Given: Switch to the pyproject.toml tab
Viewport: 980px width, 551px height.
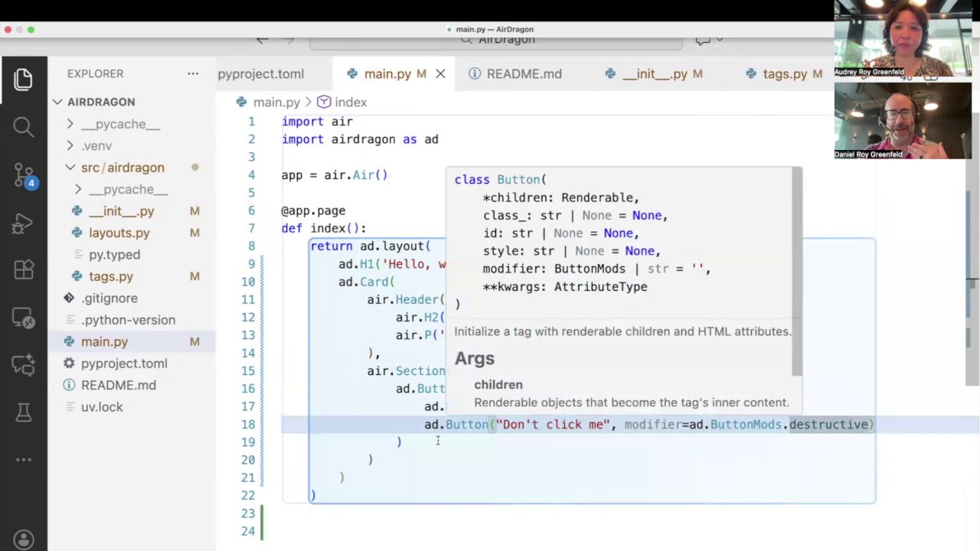Looking at the screenshot, I should (260, 73).
